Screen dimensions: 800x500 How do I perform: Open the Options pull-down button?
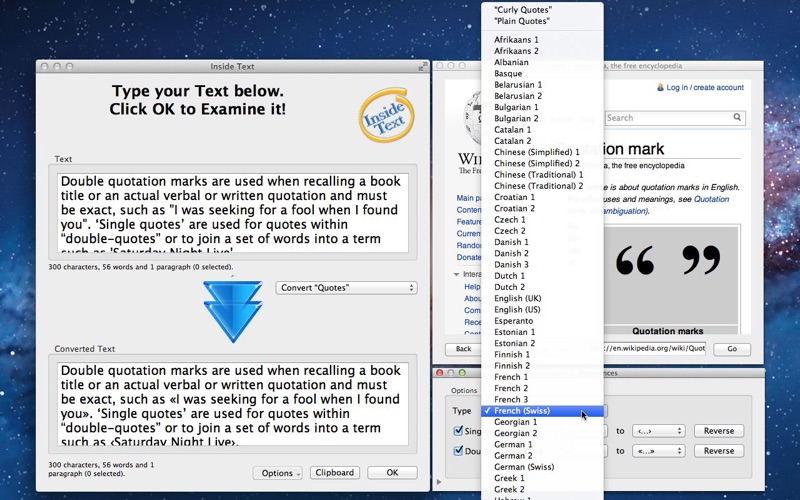tap(277, 473)
